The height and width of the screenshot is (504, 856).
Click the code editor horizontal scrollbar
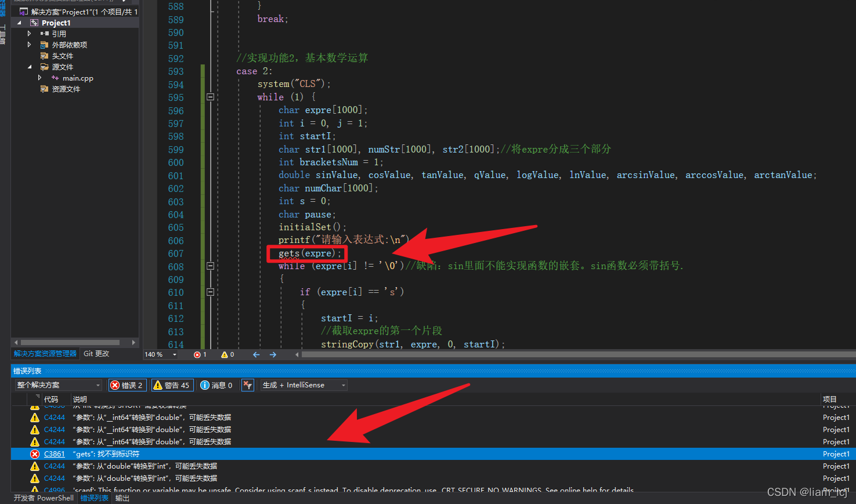pyautogui.click(x=577, y=354)
